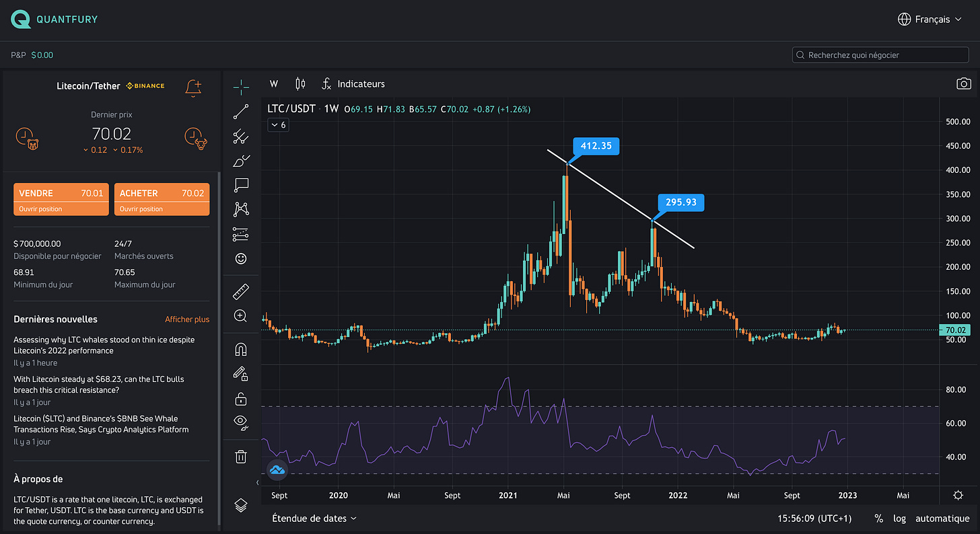
Task: Open timezone setting 15:56:09 (UTC+1)
Action: [814, 519]
